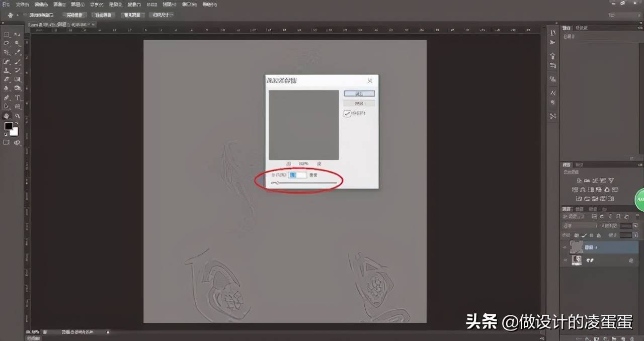
Task: Click the OK button in High Pass dialog
Action: point(359,94)
